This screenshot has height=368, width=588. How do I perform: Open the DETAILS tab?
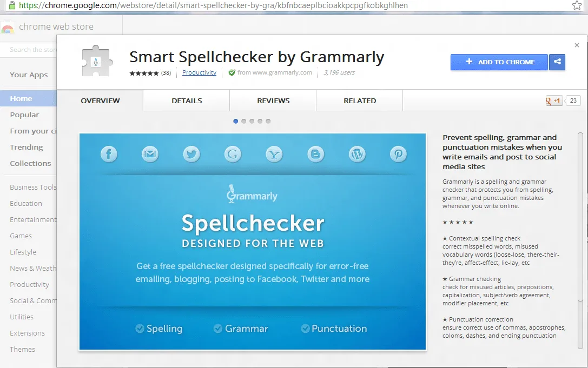click(x=186, y=101)
